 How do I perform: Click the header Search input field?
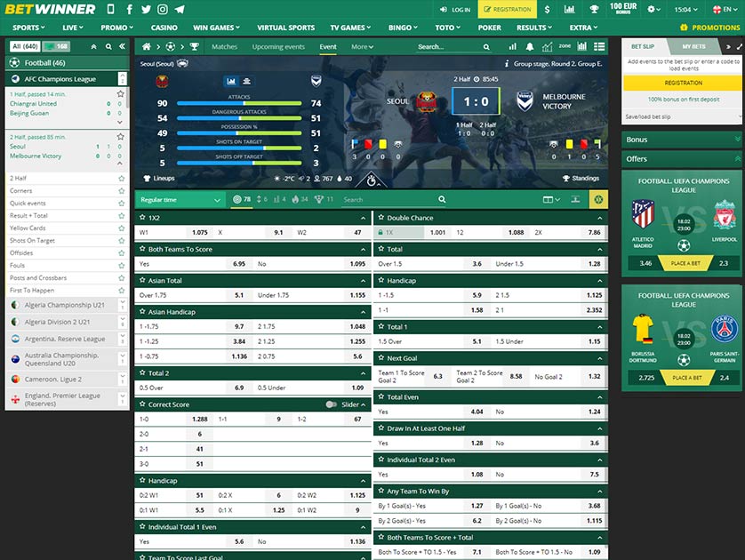(x=449, y=47)
